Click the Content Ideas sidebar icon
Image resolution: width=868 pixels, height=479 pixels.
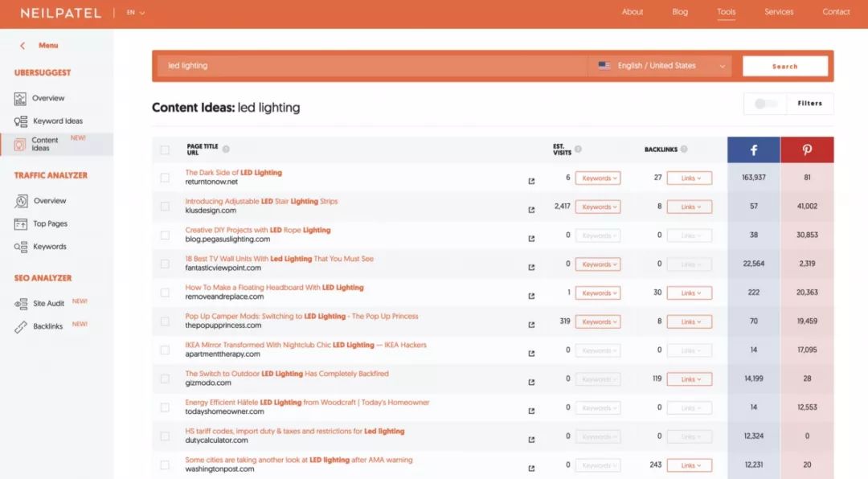pos(20,145)
